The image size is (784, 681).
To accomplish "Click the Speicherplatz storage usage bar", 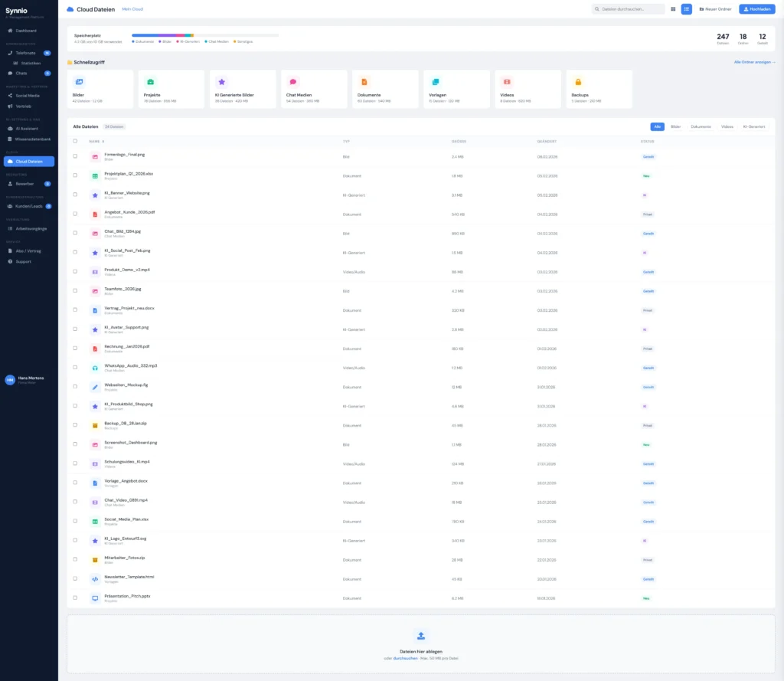I will pos(205,35).
